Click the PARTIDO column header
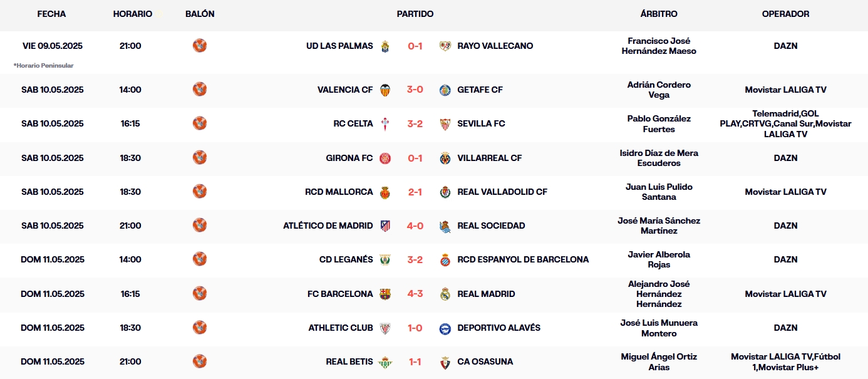 (x=415, y=14)
